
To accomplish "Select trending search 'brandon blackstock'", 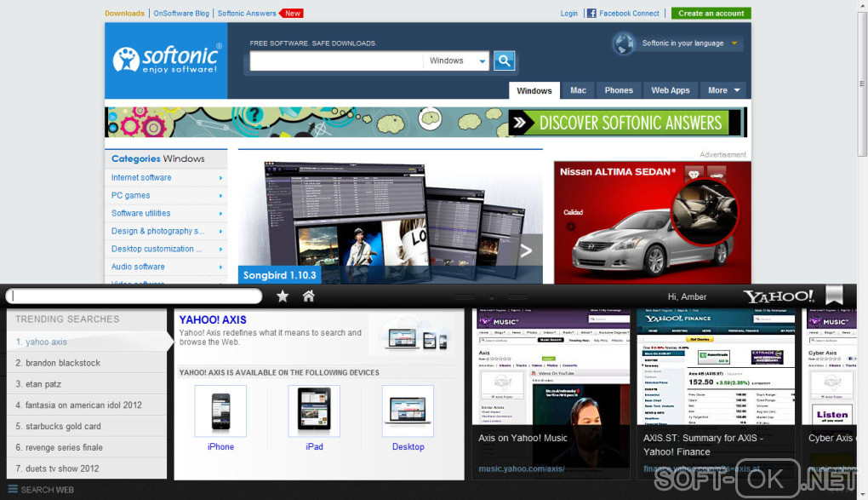I will [87, 363].
